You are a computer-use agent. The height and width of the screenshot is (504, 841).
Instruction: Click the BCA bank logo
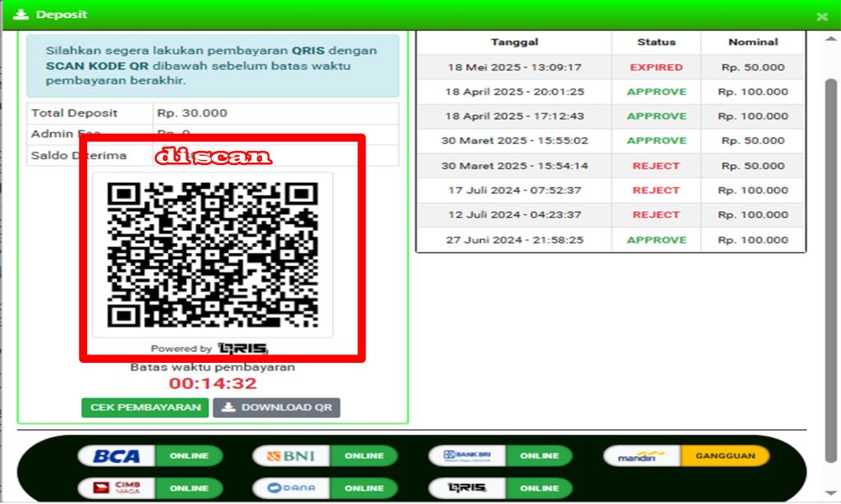tap(117, 456)
